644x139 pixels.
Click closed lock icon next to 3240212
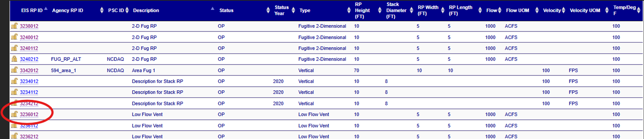14,59
